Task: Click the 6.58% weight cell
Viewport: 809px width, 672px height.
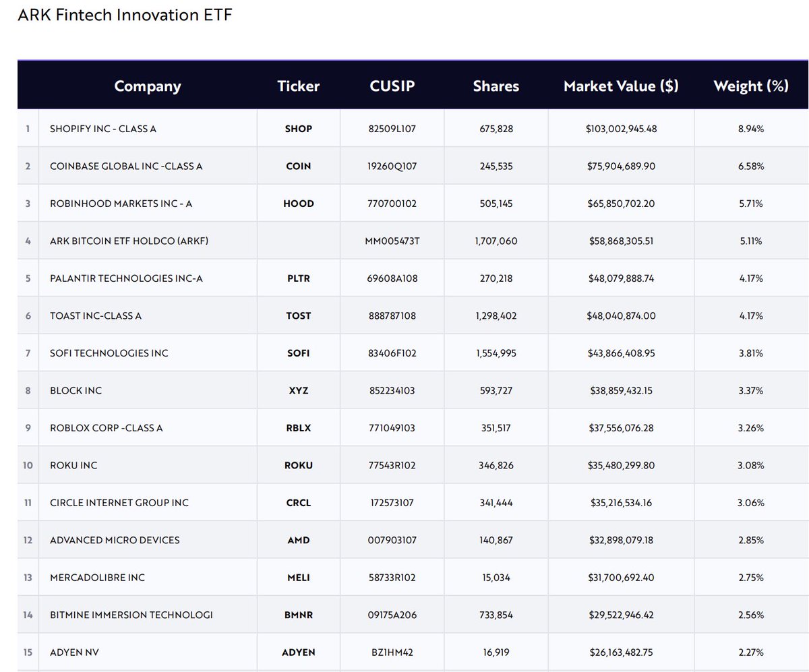Action: coord(751,166)
